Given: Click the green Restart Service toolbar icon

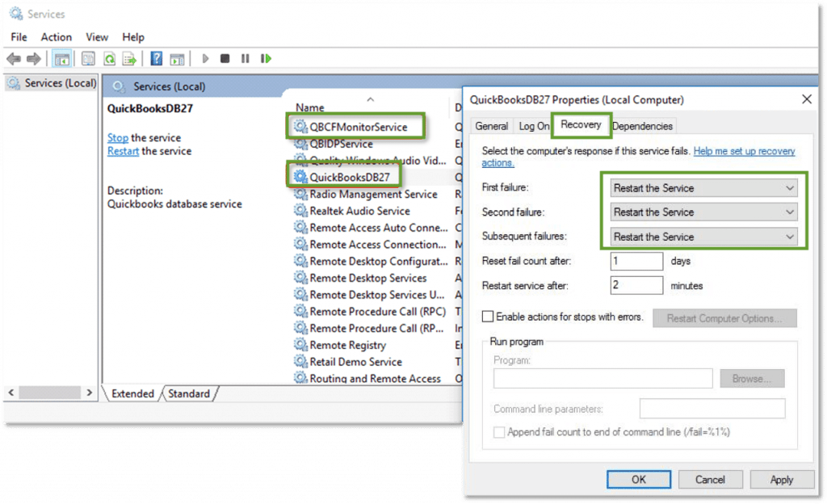Looking at the screenshot, I should pos(266,58).
